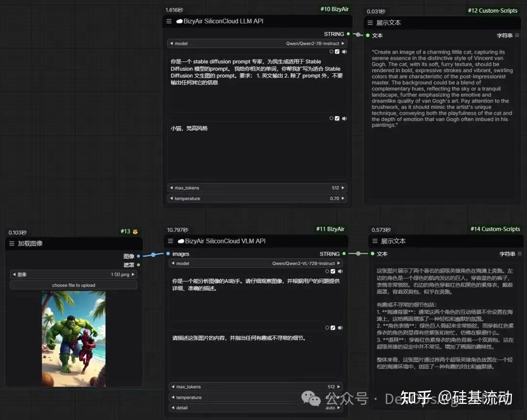Click into the 你是一个能分析图像的AI助手 system prompt field
Image resolution: width=527 pixels, height=420 pixels.
(x=255, y=299)
